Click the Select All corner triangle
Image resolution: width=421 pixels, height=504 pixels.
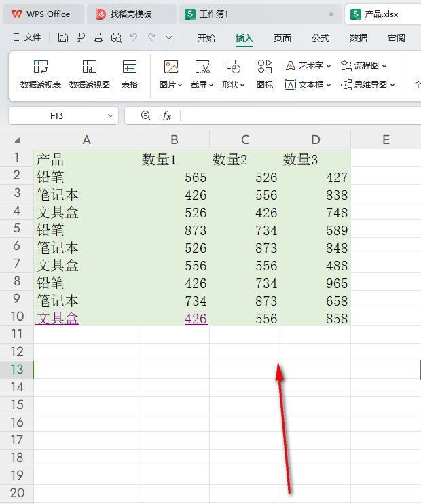tap(18, 140)
